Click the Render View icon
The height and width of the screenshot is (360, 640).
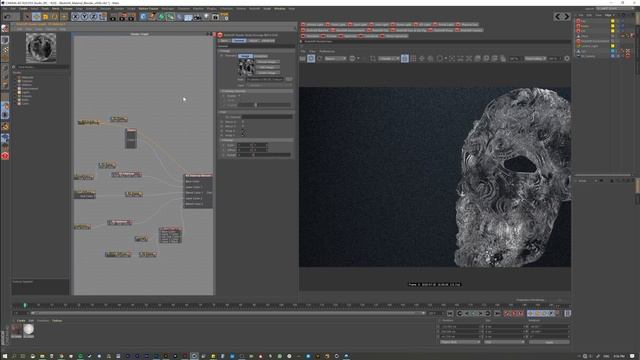113,17
